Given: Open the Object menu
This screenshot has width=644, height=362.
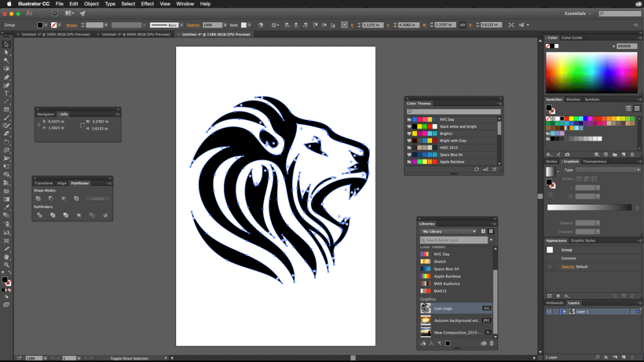Looking at the screenshot, I should (x=91, y=4).
